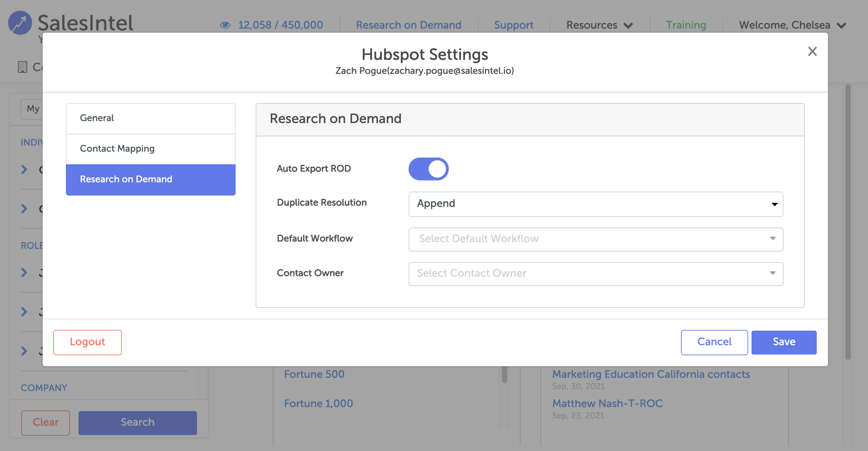Expand the Resources menu
The width and height of the screenshot is (868, 451).
click(x=599, y=25)
